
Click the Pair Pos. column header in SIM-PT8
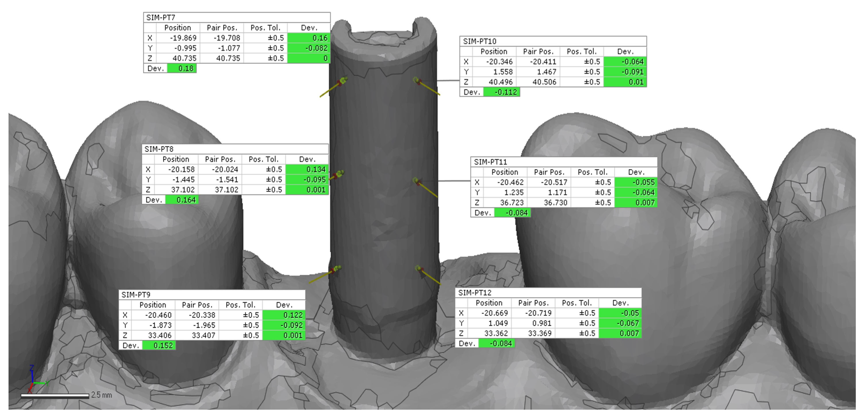220,159
